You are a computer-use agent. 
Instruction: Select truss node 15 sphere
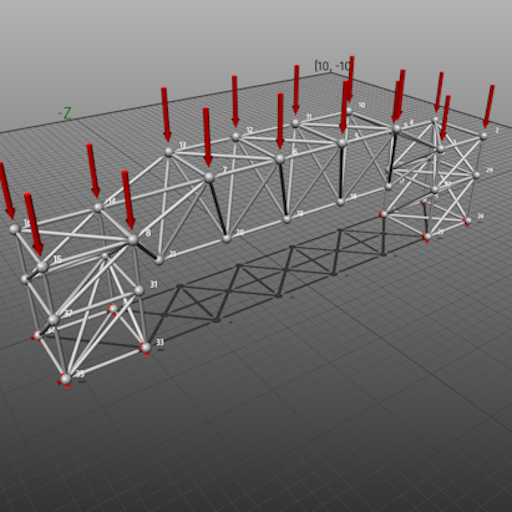click(42, 267)
